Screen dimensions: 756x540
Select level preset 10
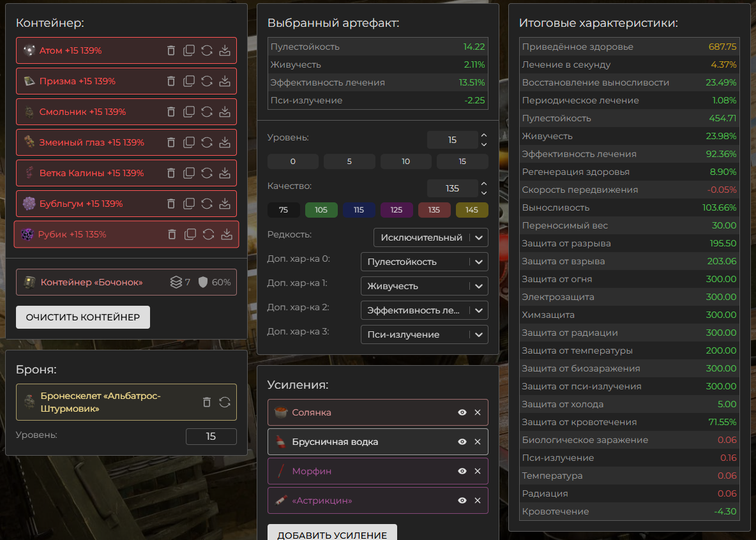coord(405,161)
